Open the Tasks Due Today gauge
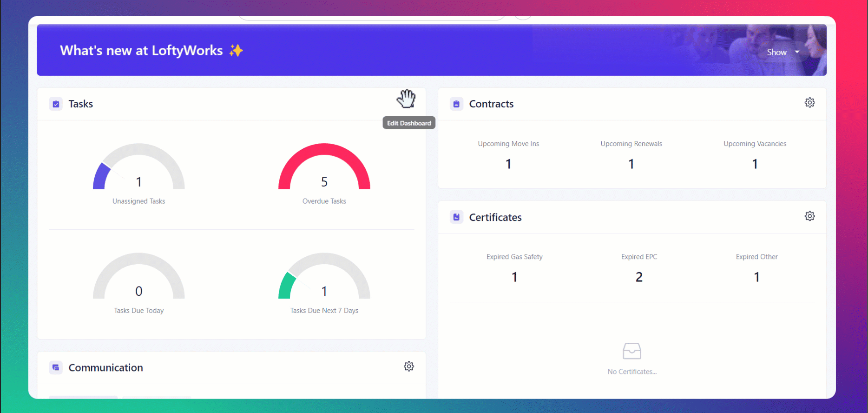The height and width of the screenshot is (413, 868). pos(139,276)
